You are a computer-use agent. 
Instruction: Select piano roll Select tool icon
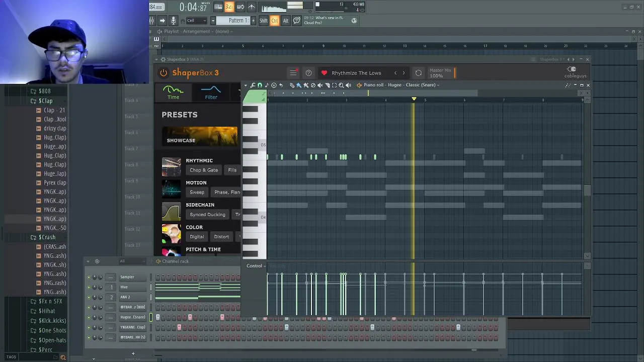pos(334,85)
